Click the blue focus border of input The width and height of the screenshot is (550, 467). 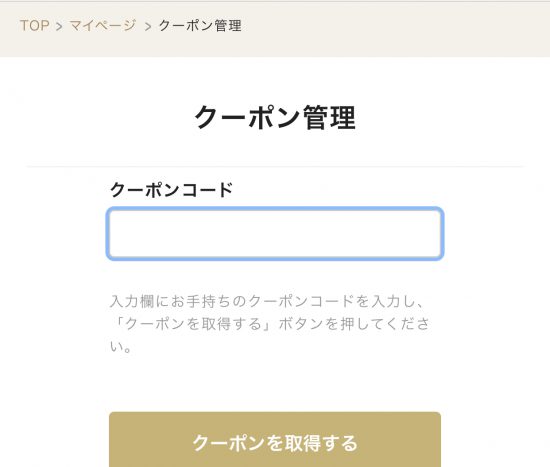[x=275, y=209]
